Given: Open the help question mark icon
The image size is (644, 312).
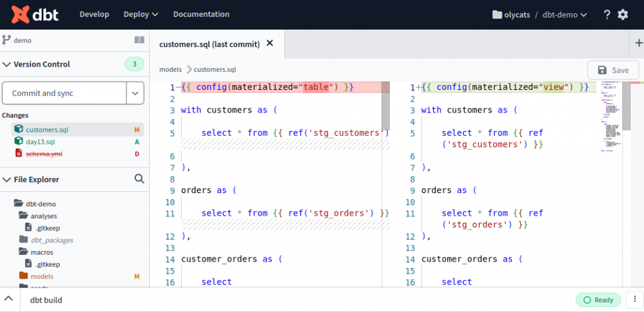Looking at the screenshot, I should (x=607, y=14).
